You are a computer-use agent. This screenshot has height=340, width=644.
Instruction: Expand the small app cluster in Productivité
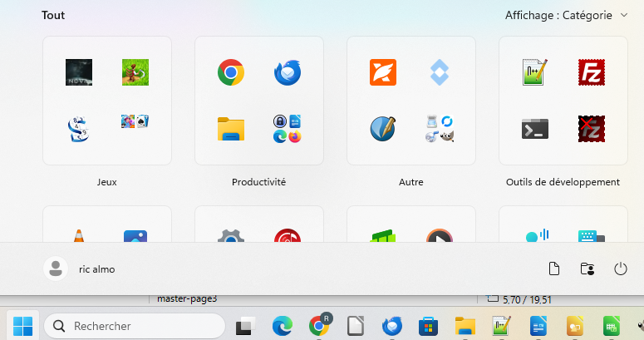(288, 129)
